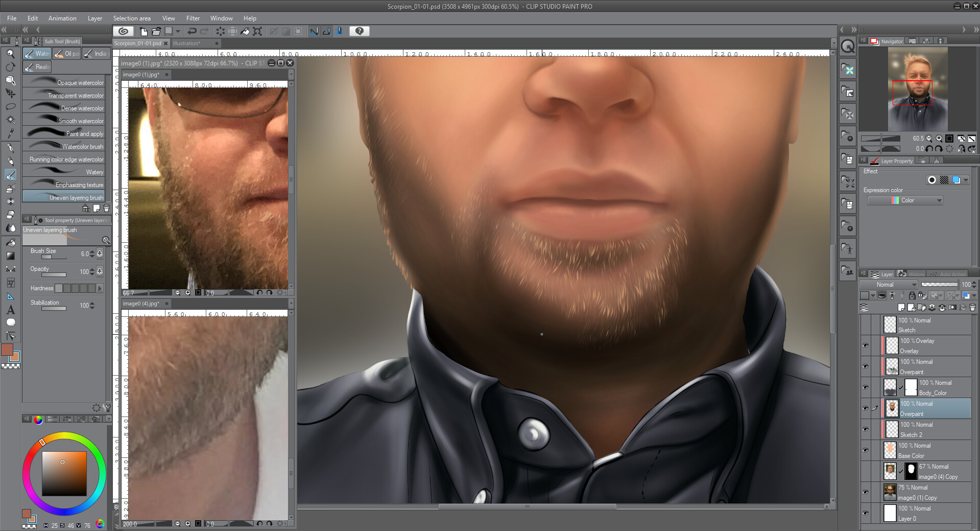Pick a color in the color wheel square
The width and height of the screenshot is (980, 531).
point(64,473)
